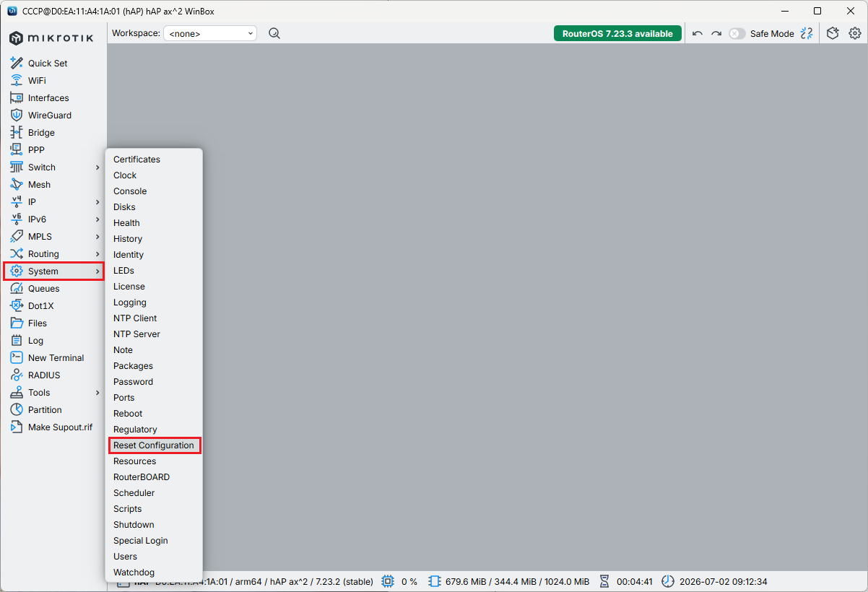
Task: Select Certificates in System menu
Action: 136,160
